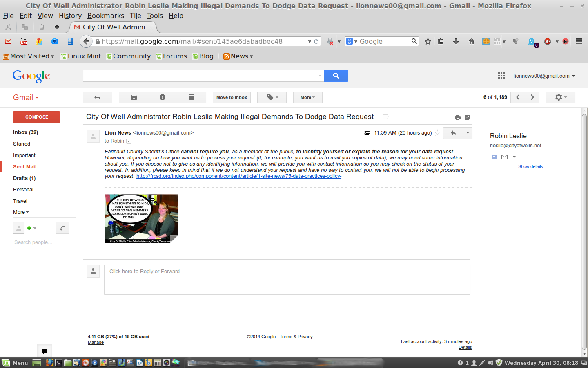Open the lionnews00@gmail.com account dropdown
The image size is (588, 368).
pos(544,76)
